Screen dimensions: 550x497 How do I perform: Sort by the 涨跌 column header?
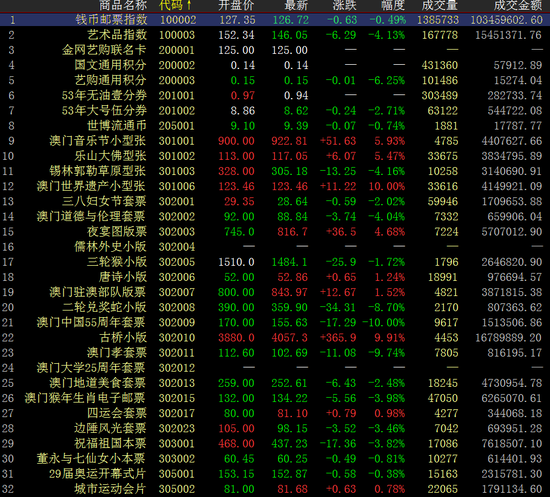[x=344, y=5]
